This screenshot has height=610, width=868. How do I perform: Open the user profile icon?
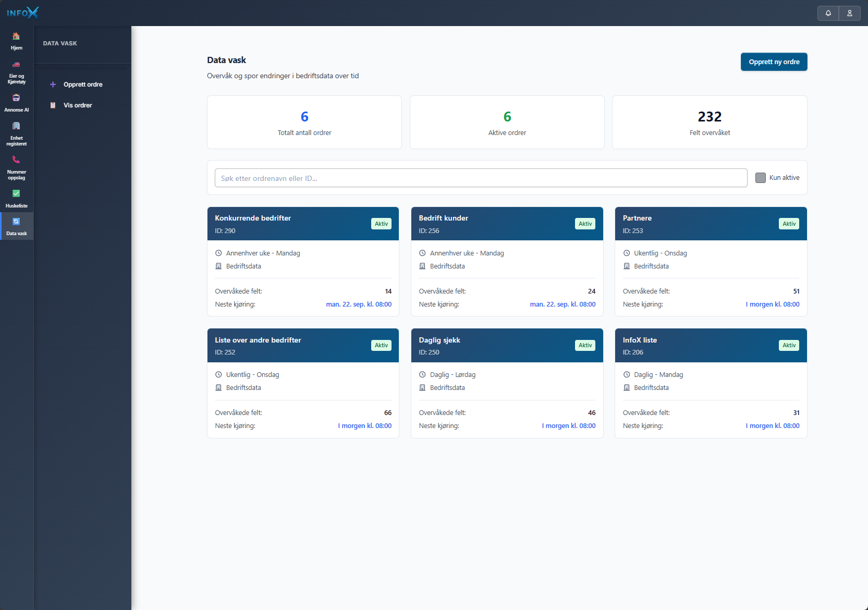849,13
